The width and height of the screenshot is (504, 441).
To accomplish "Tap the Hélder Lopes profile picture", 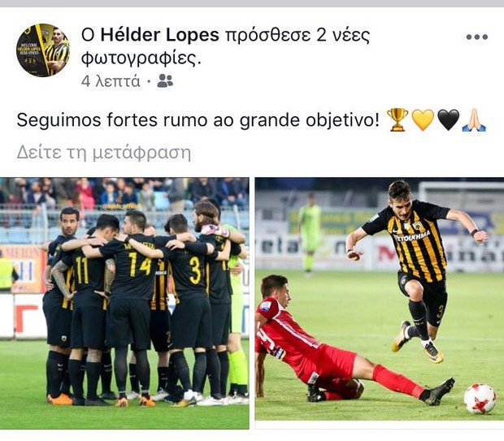I will pos(43,50).
